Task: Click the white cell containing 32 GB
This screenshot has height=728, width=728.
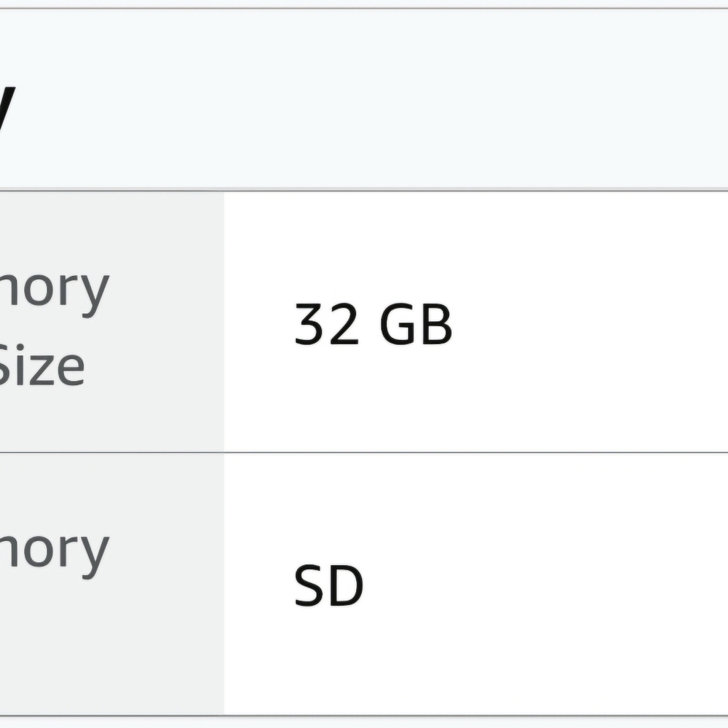Action: [x=476, y=321]
